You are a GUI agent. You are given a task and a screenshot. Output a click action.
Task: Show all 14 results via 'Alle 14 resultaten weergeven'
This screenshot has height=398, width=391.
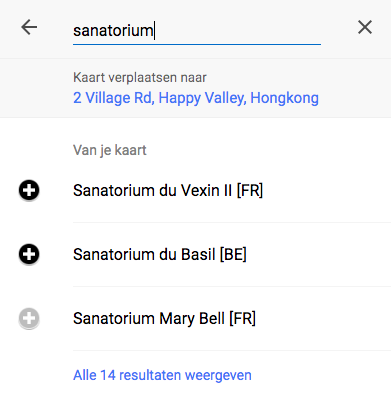(x=162, y=375)
